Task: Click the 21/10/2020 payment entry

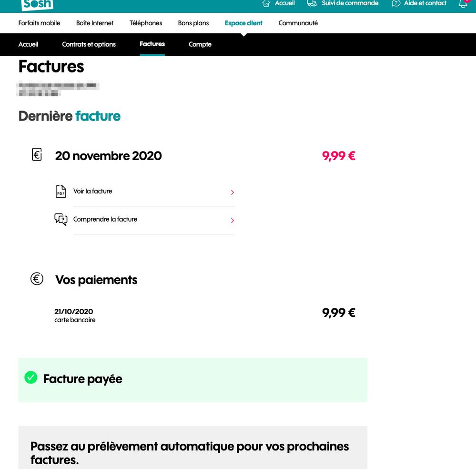Action: click(x=74, y=312)
